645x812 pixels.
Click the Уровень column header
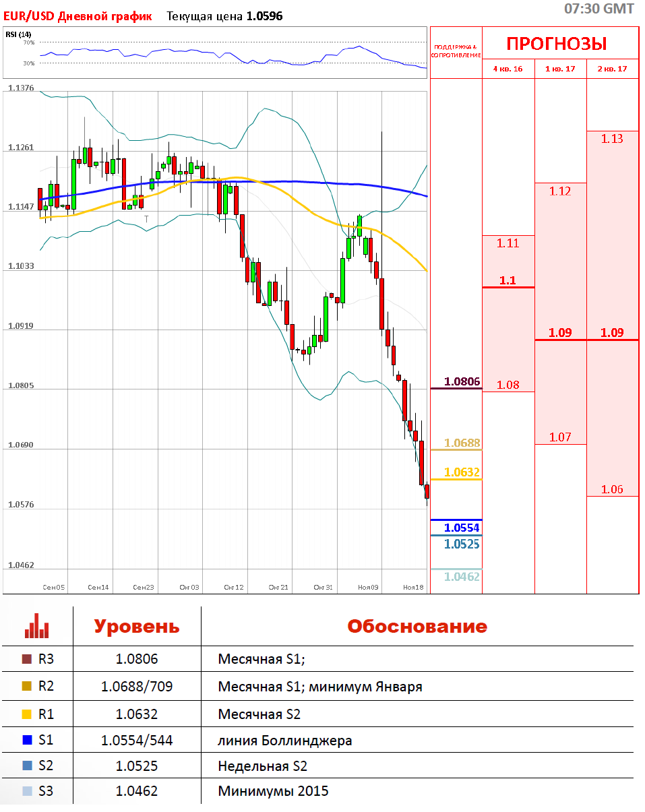[x=137, y=626]
